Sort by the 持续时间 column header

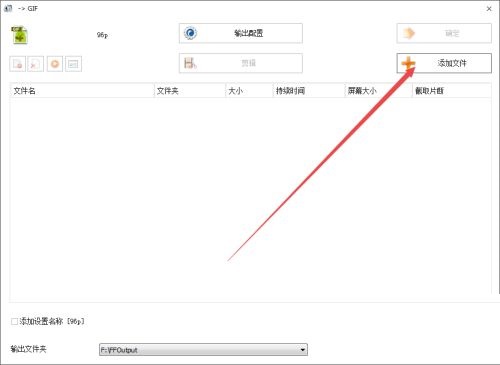pos(309,91)
